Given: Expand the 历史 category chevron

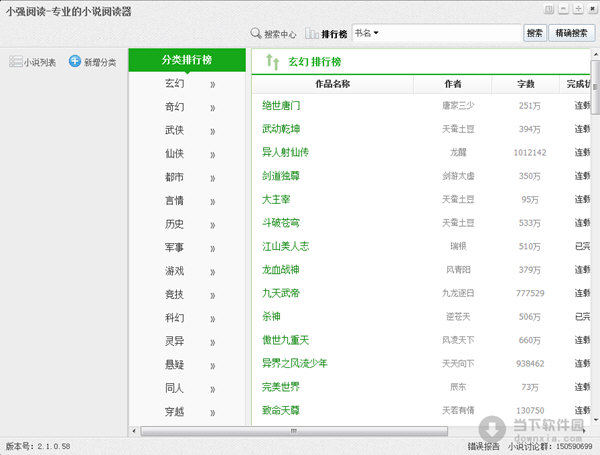Looking at the screenshot, I should (x=213, y=225).
